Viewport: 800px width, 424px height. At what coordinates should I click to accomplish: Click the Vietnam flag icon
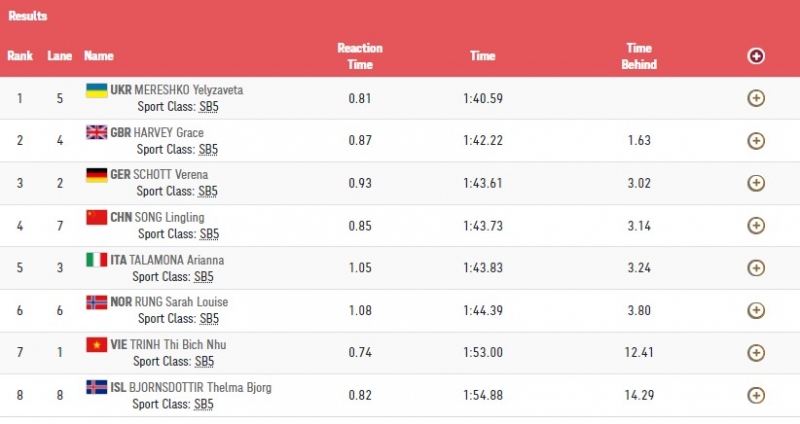96,344
